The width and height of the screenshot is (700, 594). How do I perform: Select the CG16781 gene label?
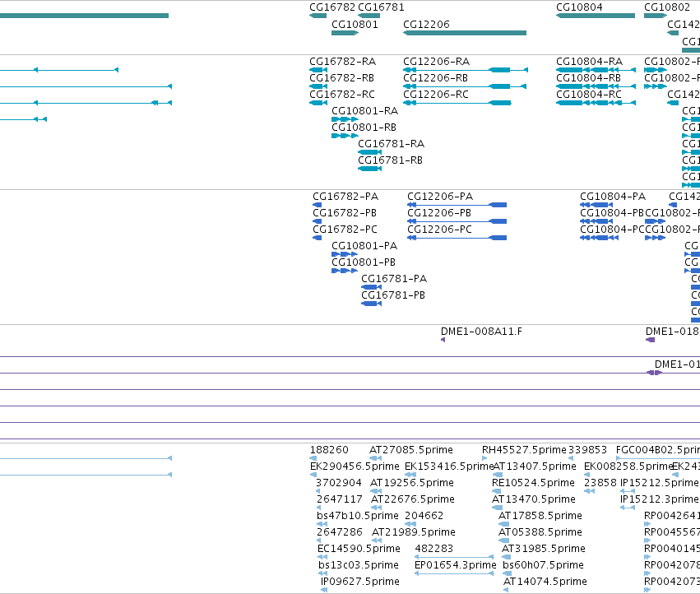tap(381, 7)
